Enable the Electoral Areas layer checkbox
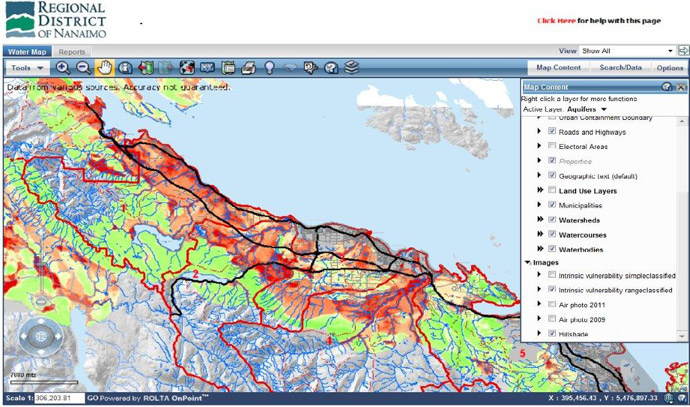The height and width of the screenshot is (407, 690). tap(552, 146)
